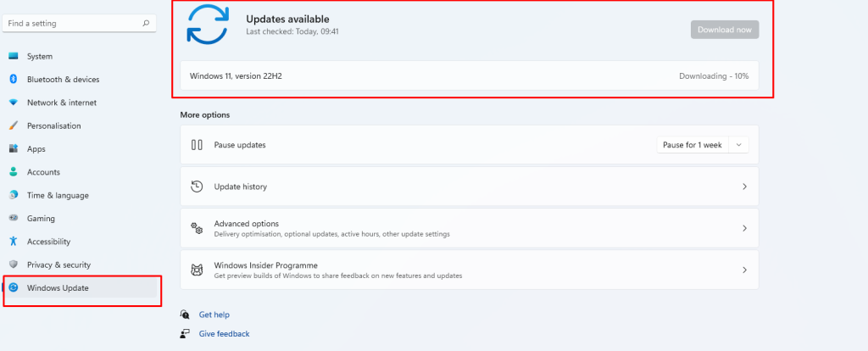Click the Windows Update sidebar icon
This screenshot has height=351, width=868.
(x=14, y=287)
